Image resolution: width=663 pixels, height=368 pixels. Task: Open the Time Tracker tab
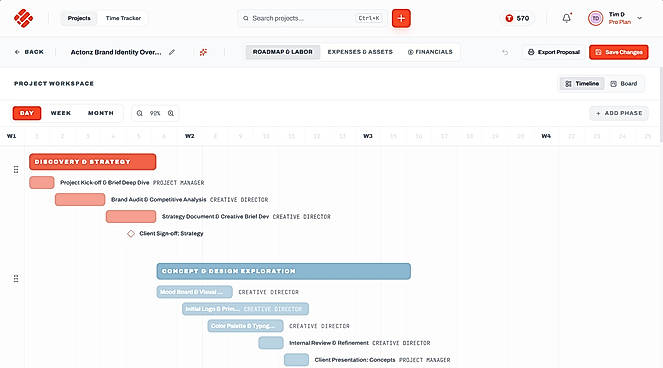(123, 18)
